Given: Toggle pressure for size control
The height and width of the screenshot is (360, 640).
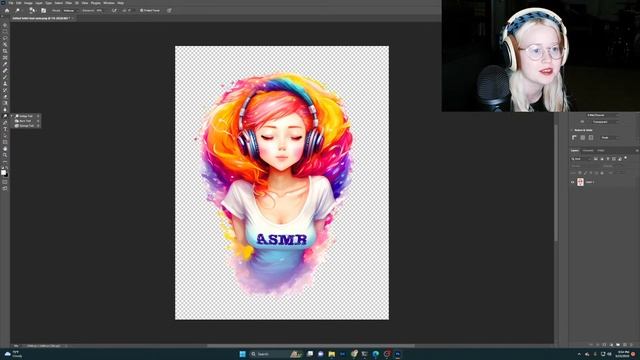Looking at the screenshot, I should (x=169, y=11).
